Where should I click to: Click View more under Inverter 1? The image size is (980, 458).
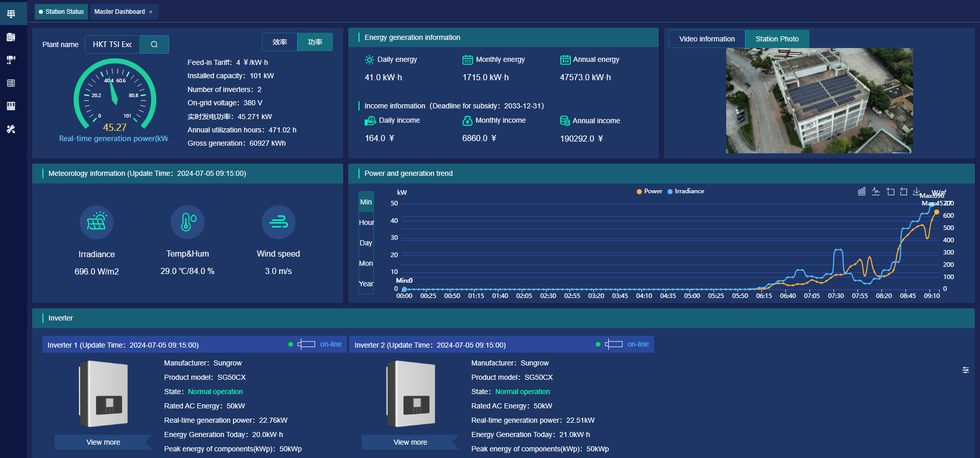point(103,442)
